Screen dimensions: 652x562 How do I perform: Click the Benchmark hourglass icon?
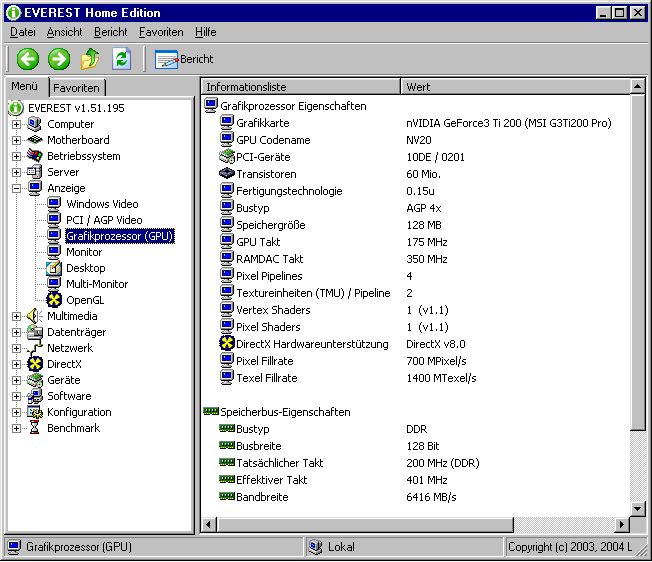coord(35,428)
